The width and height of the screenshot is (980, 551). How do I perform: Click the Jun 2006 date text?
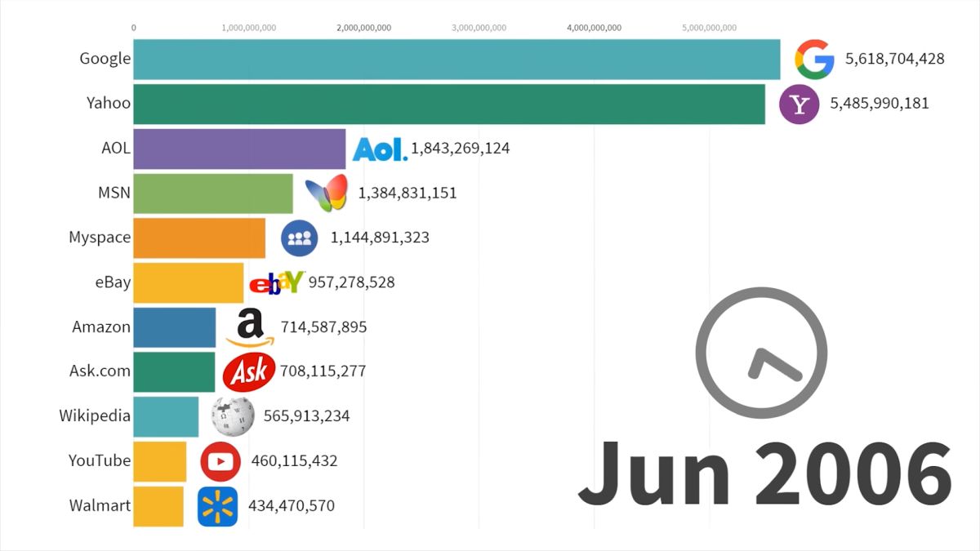pos(764,473)
